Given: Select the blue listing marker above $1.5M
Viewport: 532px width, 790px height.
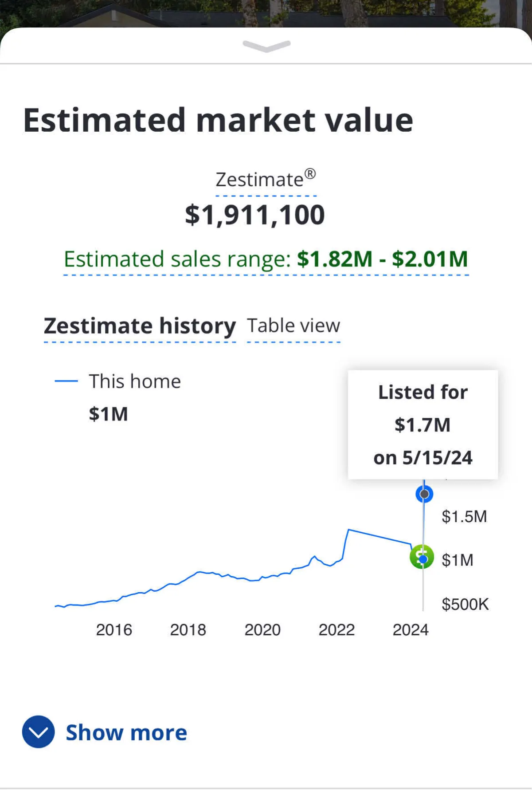Looking at the screenshot, I should [x=424, y=494].
